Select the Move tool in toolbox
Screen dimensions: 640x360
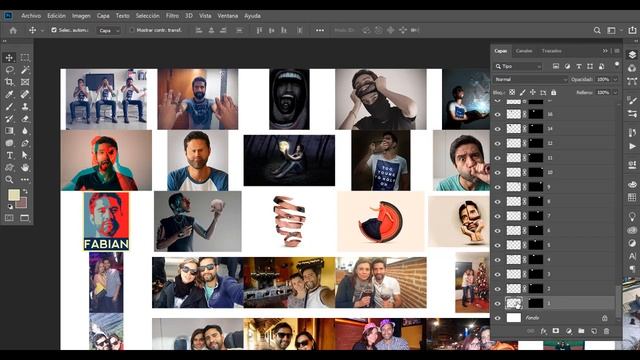click(9, 58)
